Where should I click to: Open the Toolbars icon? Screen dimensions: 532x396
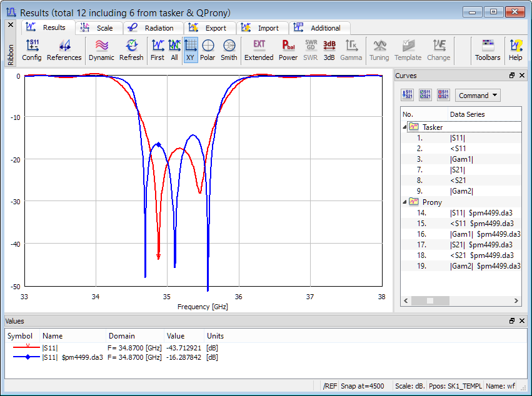coord(488,49)
